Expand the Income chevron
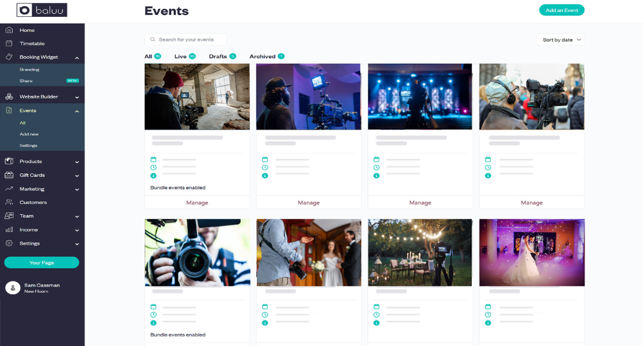Image resolution: width=644 pixels, height=346 pixels. (x=77, y=230)
